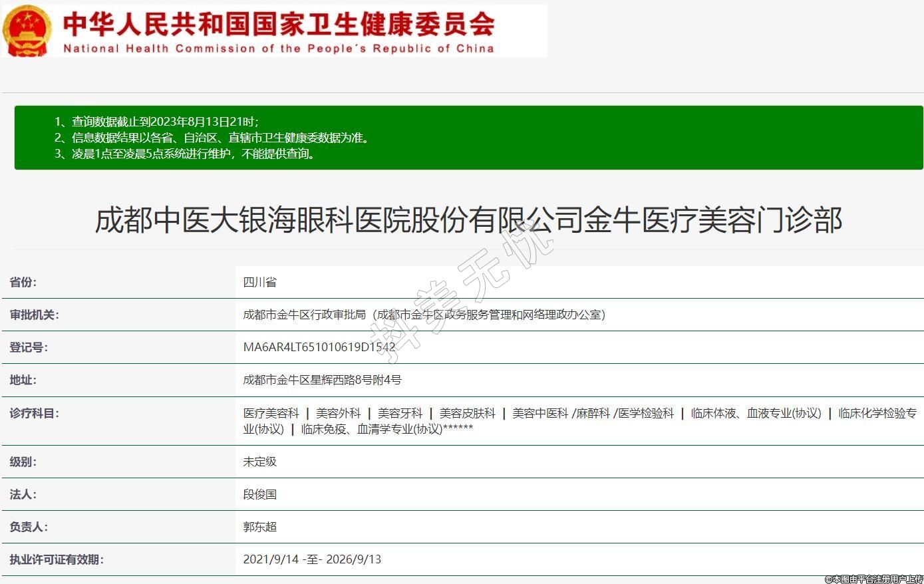Click the national emblem logo icon
The height and width of the screenshot is (584, 924).
(27, 31)
